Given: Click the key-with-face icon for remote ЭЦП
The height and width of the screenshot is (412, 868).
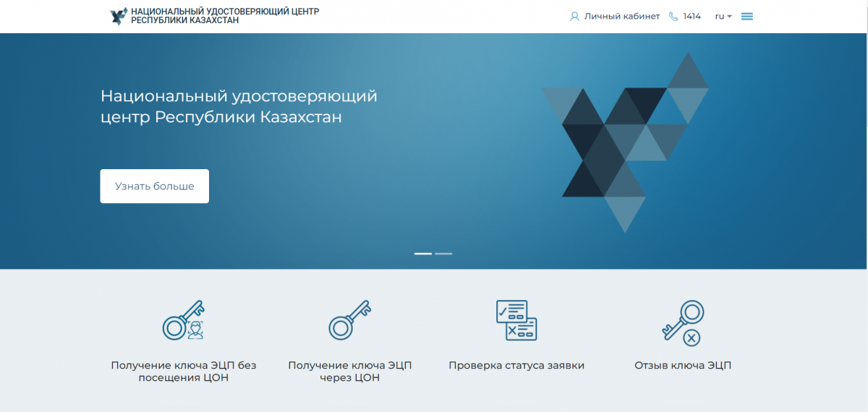Looking at the screenshot, I should [183, 320].
